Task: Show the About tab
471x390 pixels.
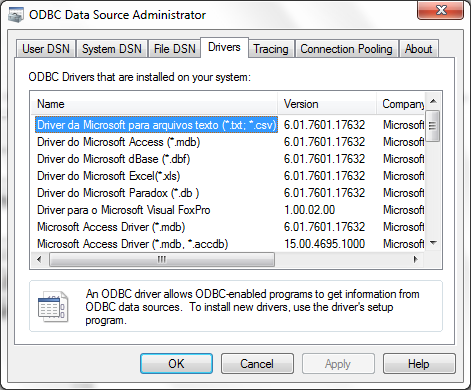Action: (418, 49)
